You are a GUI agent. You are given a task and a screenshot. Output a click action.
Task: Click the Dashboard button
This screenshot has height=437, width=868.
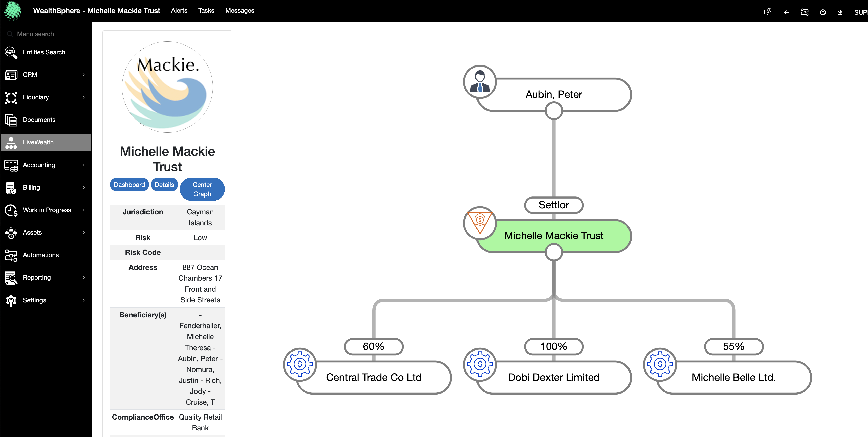(129, 185)
